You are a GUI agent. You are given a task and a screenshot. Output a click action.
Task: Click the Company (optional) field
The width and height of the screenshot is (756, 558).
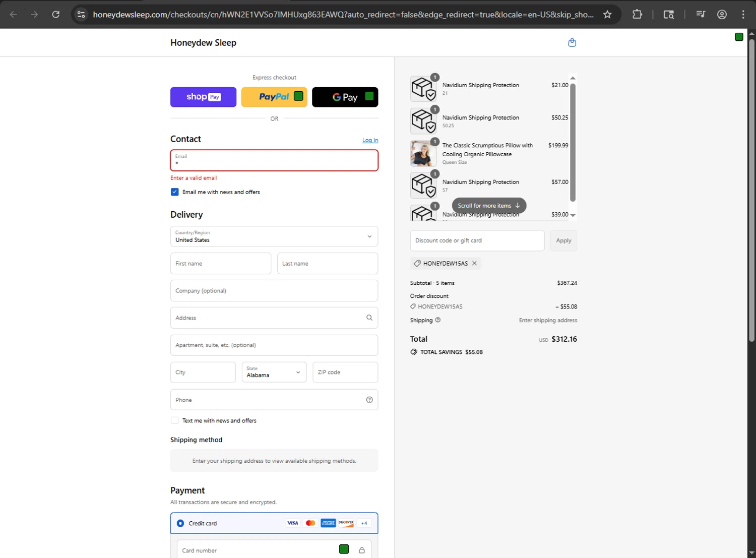(274, 291)
